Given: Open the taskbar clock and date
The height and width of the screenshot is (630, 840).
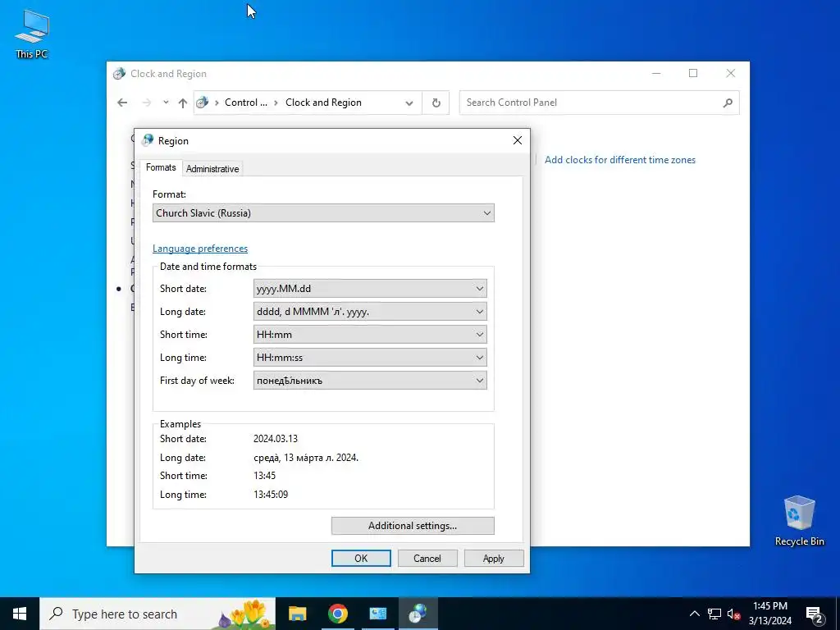Looking at the screenshot, I should coord(769,614).
